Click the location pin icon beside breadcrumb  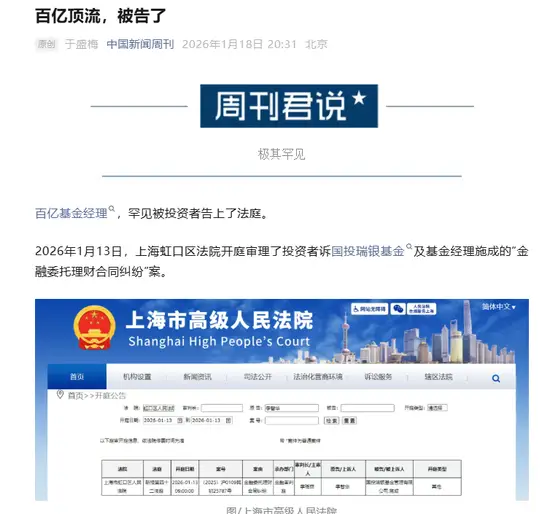[x=60, y=394]
